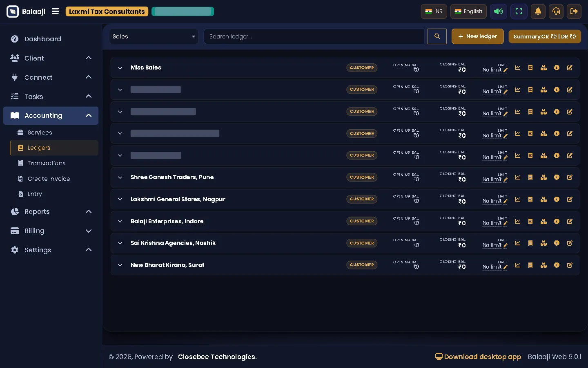Screen dimensions: 588x368
Task: Edit limit pencil for New Bharat Kirana
Action: pyautogui.click(x=506, y=267)
